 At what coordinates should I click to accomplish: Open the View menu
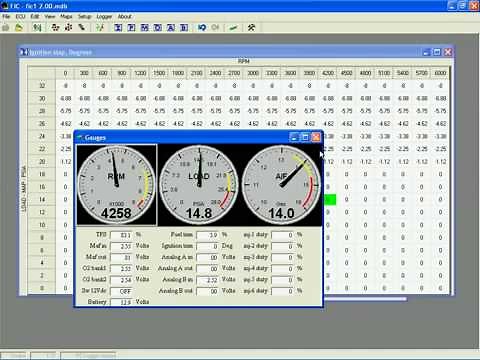(x=50, y=16)
